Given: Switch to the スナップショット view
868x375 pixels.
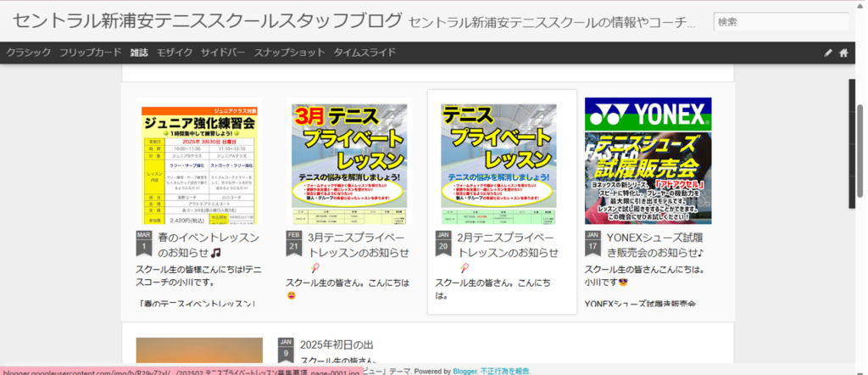Looking at the screenshot, I should (290, 53).
